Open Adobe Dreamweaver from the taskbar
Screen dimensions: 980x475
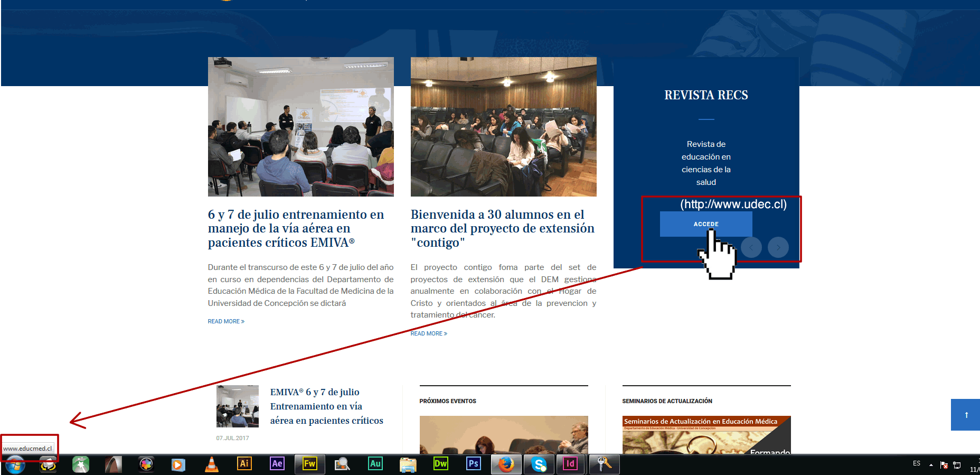(x=440, y=463)
